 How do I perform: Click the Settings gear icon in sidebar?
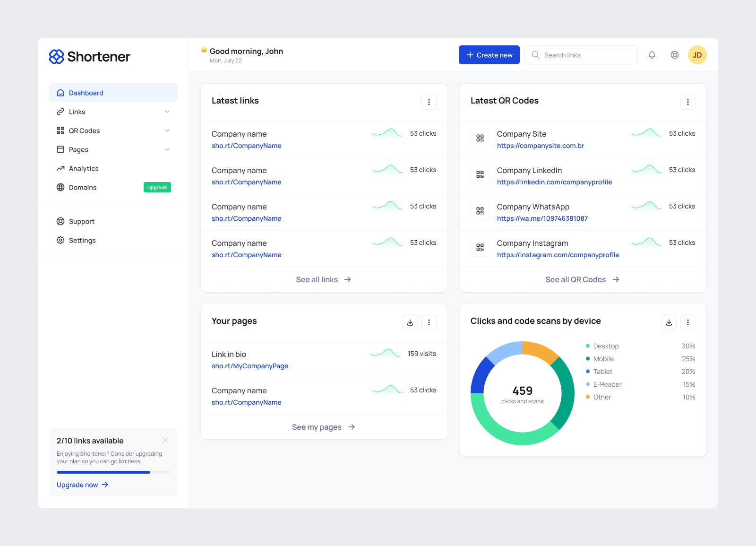60,240
